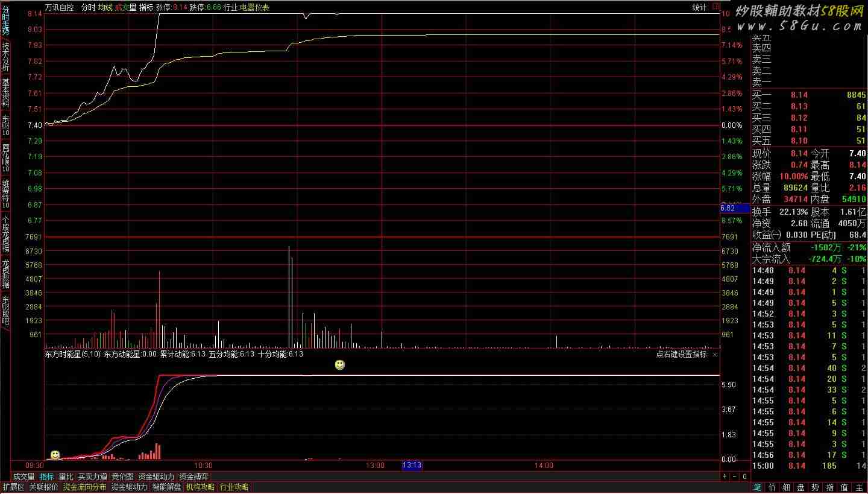Image resolution: width=868 pixels, height=494 pixels.
Task: Open the 资金驱动力 tab next to 竞价图
Action: point(157,477)
